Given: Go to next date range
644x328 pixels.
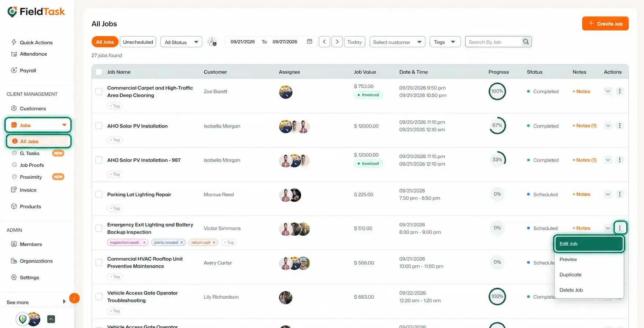Looking at the screenshot, I should [337, 42].
